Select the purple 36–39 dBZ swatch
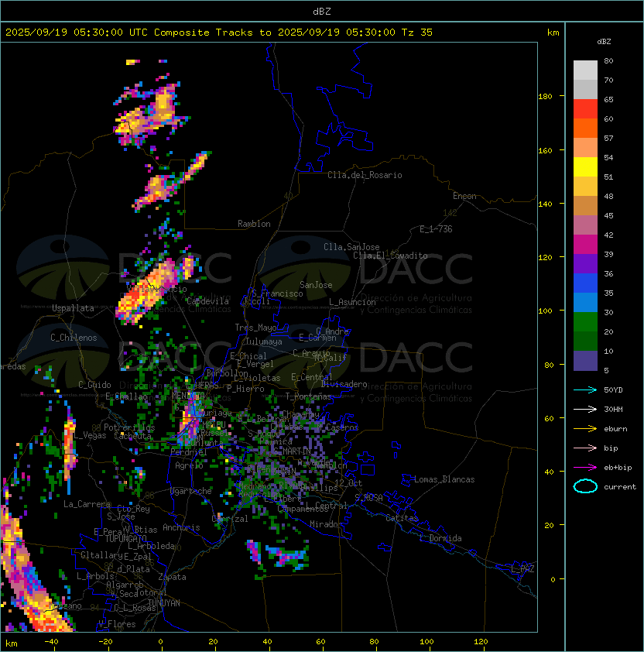 585,263
